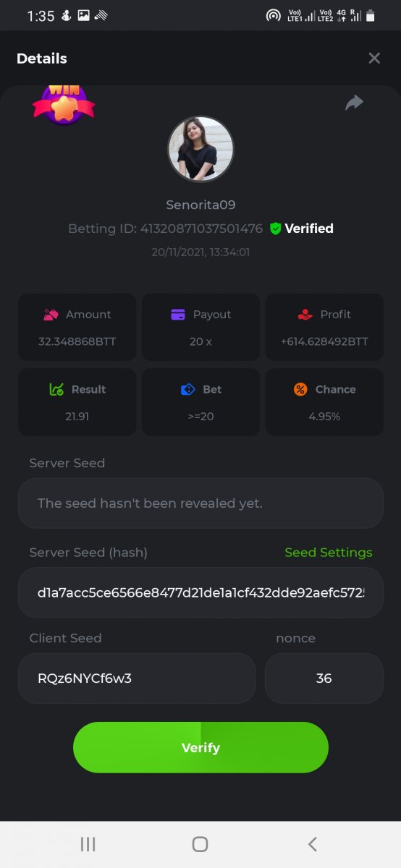The image size is (401, 868).
Task: Tap the blue Bet ticket icon
Action: click(187, 390)
